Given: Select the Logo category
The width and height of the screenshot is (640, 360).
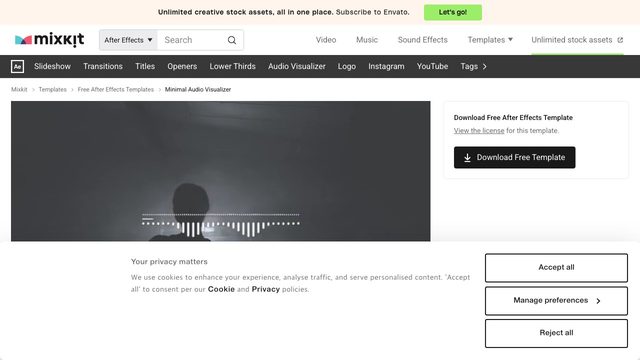Looking at the screenshot, I should 347,67.
